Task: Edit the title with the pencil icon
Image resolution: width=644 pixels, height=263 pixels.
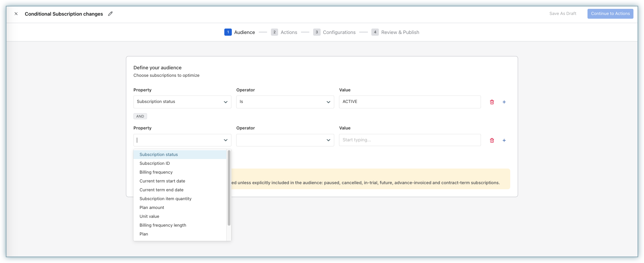Action: [110, 14]
